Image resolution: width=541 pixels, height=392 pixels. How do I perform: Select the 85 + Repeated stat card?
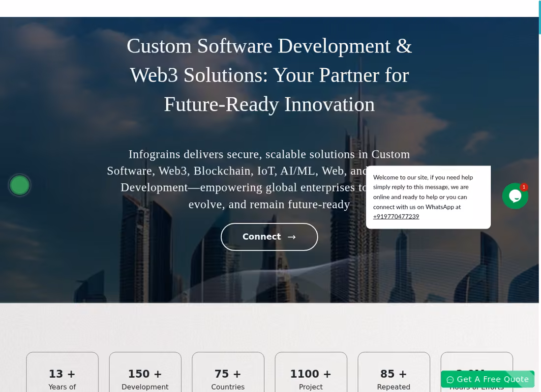[x=393, y=372]
